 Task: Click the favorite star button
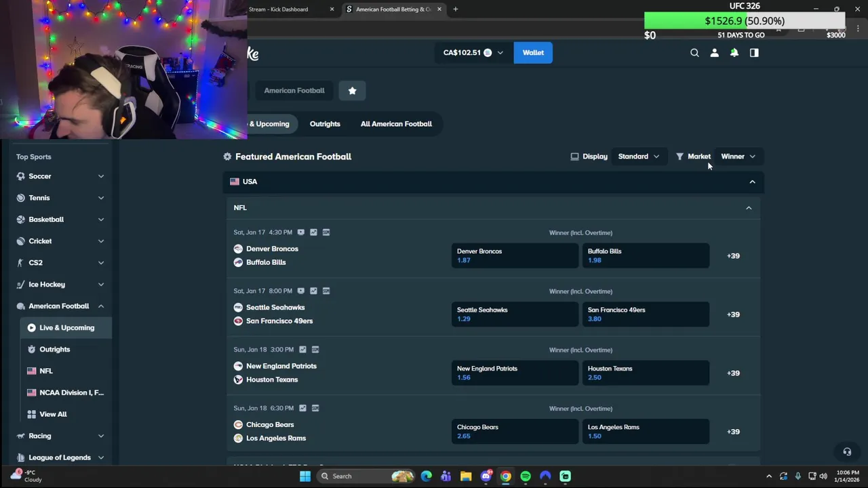[352, 90]
